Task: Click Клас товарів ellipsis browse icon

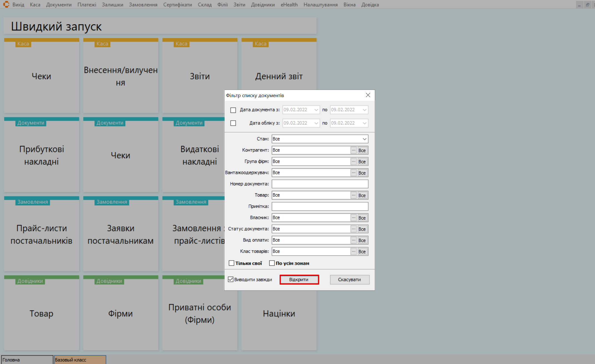Action: pyautogui.click(x=353, y=251)
